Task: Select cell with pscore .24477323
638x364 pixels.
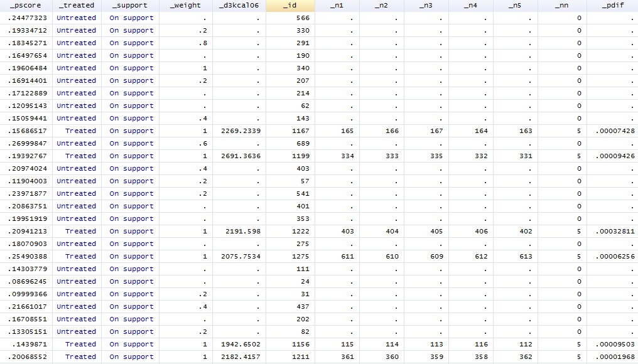Action: coord(26,18)
